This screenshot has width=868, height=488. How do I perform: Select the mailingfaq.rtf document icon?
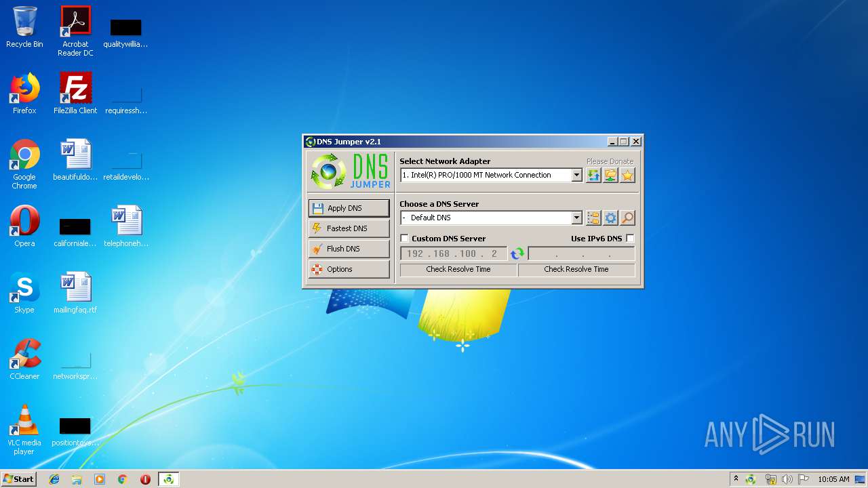pos(75,292)
